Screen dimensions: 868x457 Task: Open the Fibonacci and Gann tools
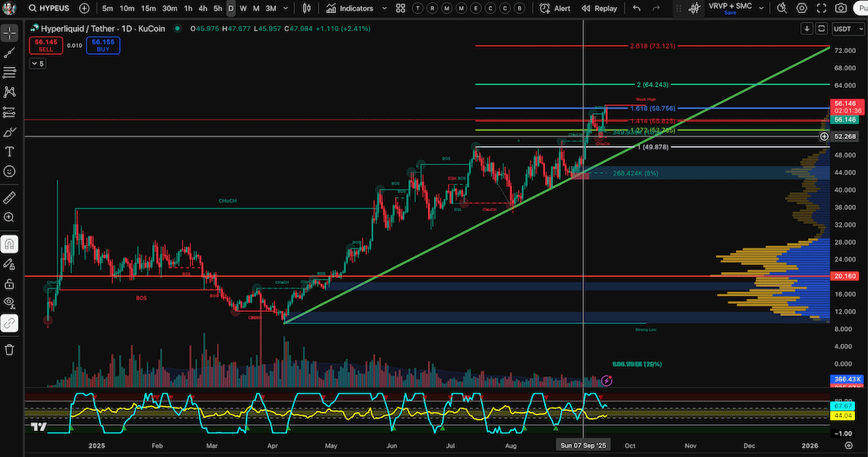click(x=10, y=72)
